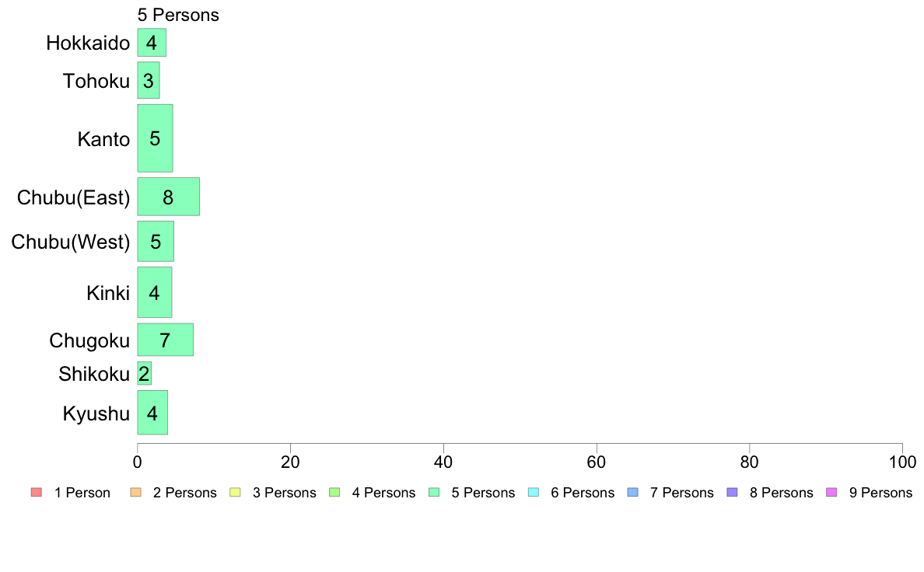
Task: Select the 4 Persons green legend swatch
Action: 334,493
